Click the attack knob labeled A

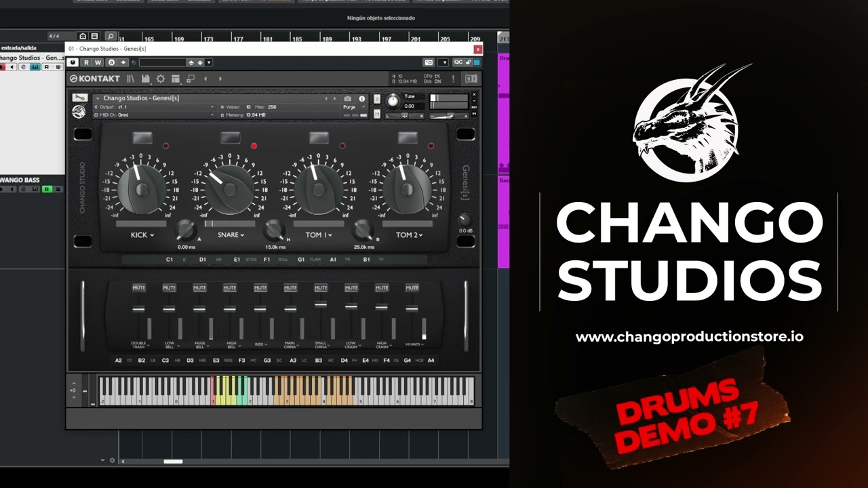186,230
